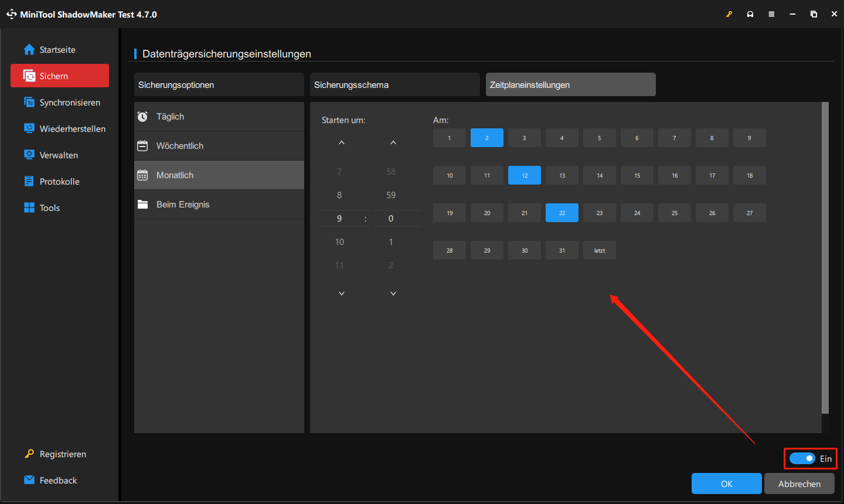Go to the Synchronisieren page
The width and height of the screenshot is (844, 504).
coord(60,103)
